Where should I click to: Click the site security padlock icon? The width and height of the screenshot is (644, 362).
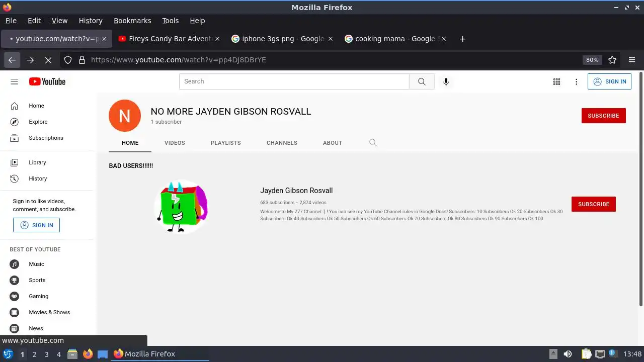(x=82, y=60)
